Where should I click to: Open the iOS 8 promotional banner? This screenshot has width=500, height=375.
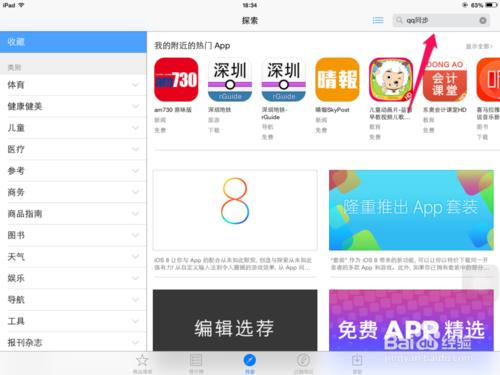[x=235, y=210]
